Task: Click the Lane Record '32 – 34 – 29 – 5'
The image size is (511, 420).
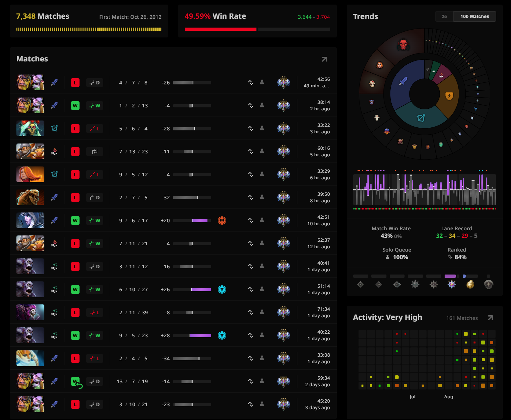Action: pyautogui.click(x=456, y=236)
